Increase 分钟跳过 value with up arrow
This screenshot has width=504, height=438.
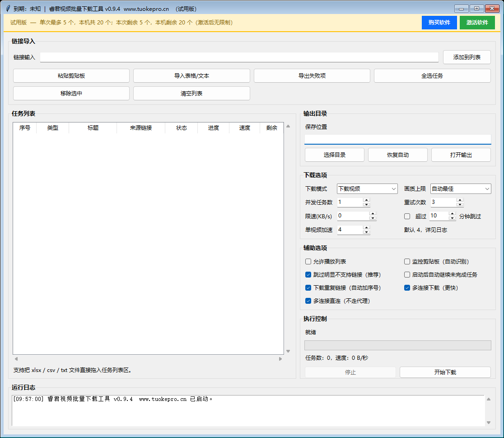pos(452,214)
